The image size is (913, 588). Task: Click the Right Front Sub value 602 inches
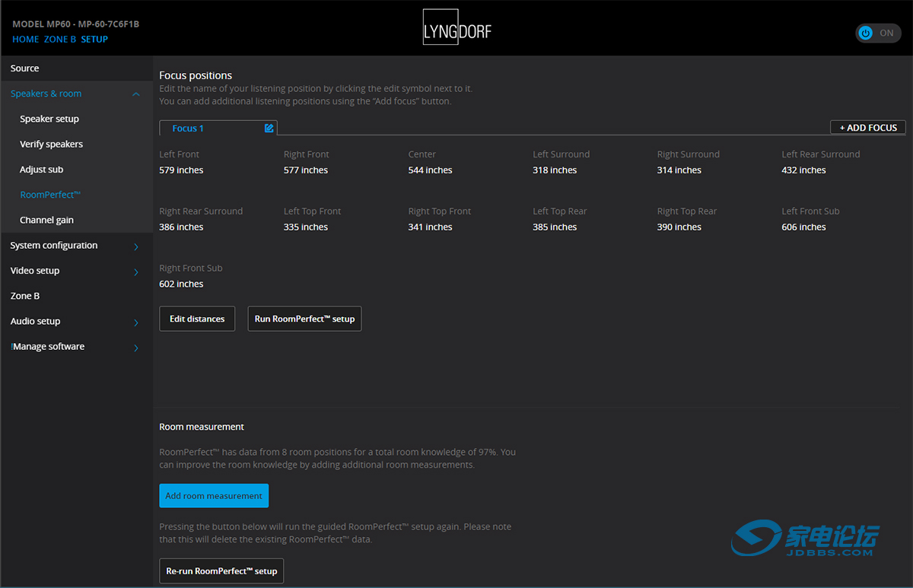coord(181,284)
